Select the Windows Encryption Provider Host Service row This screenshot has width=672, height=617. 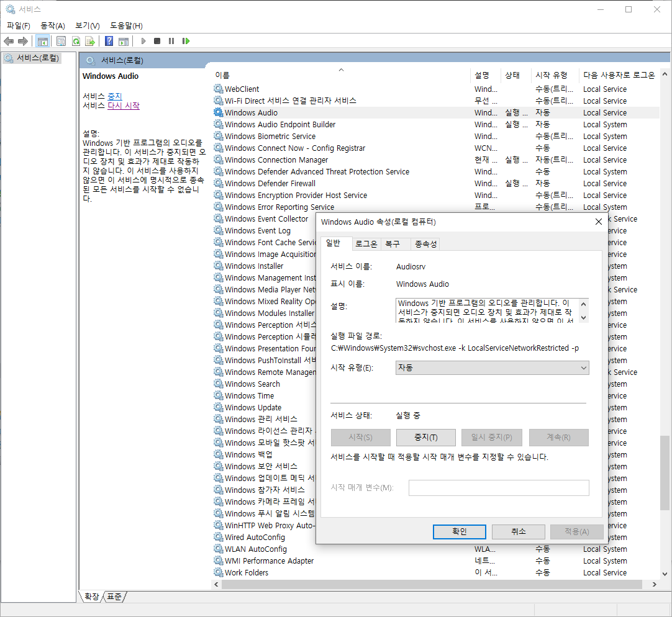(x=436, y=195)
